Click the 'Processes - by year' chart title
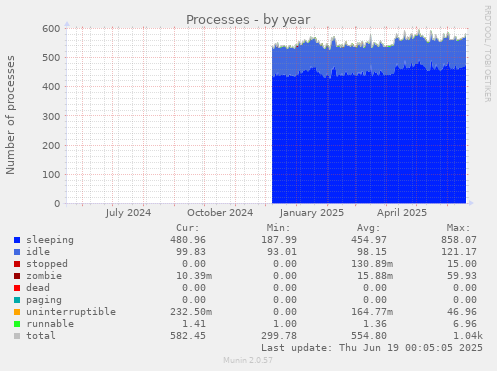The image size is (497, 371). coord(248,20)
